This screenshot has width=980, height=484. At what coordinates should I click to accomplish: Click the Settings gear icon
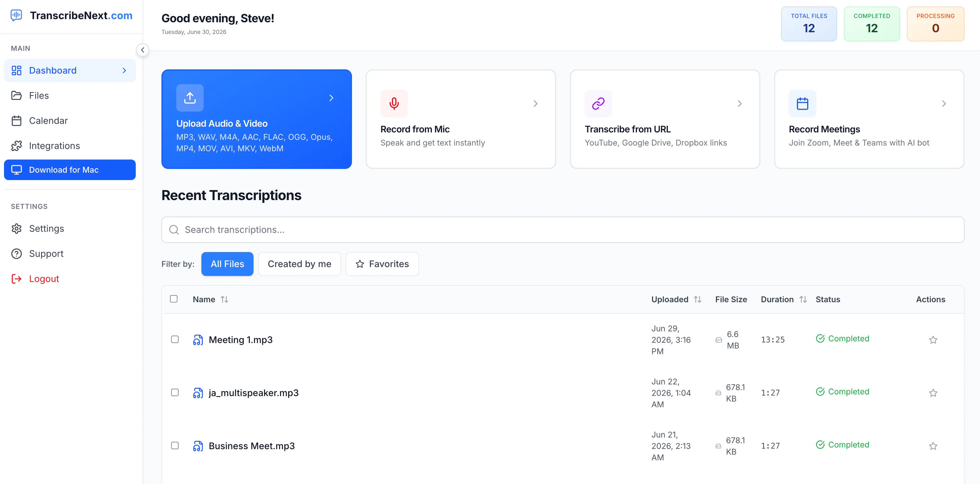click(16, 228)
